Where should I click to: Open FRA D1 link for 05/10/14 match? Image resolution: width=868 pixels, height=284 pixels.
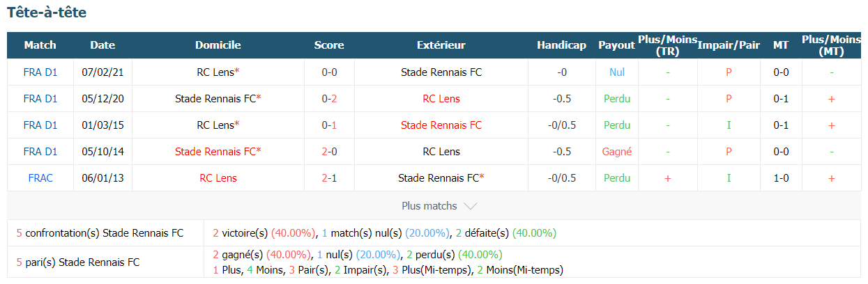click(40, 151)
